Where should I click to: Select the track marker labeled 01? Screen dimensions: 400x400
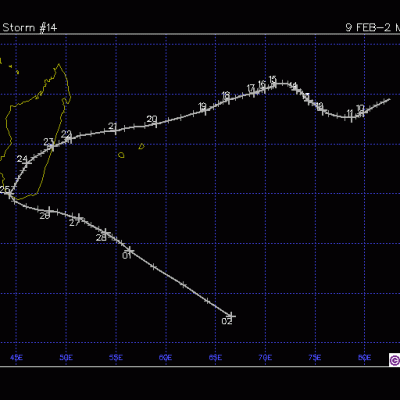(x=130, y=250)
